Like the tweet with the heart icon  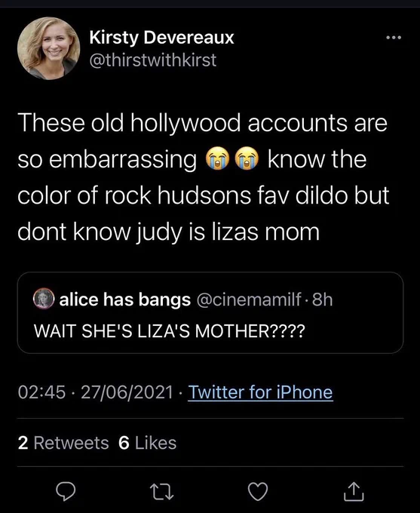tap(258, 491)
